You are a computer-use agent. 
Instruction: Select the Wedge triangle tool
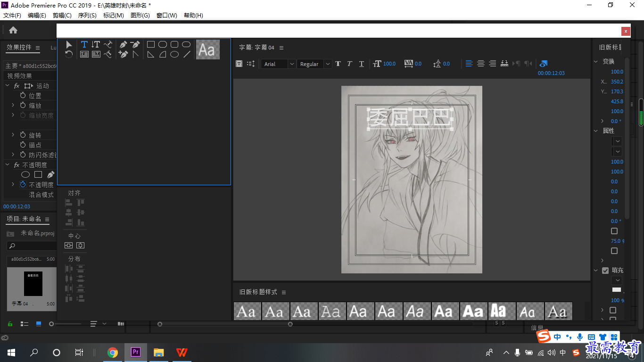click(151, 54)
